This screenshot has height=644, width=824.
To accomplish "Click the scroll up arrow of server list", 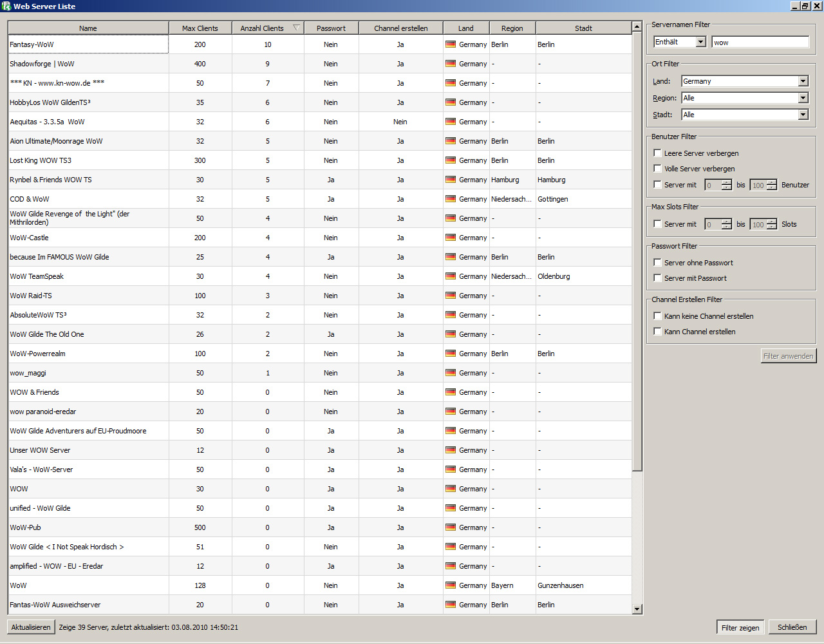I will click(637, 27).
